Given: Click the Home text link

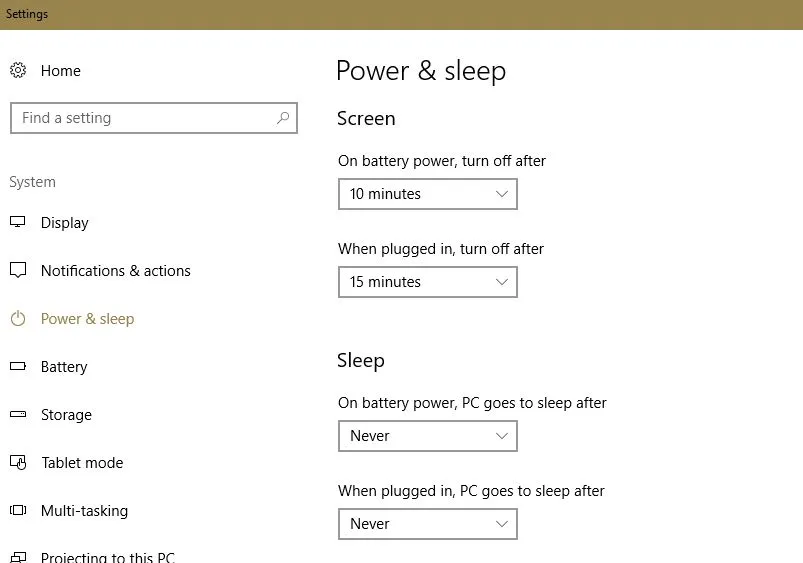Looking at the screenshot, I should point(60,71).
